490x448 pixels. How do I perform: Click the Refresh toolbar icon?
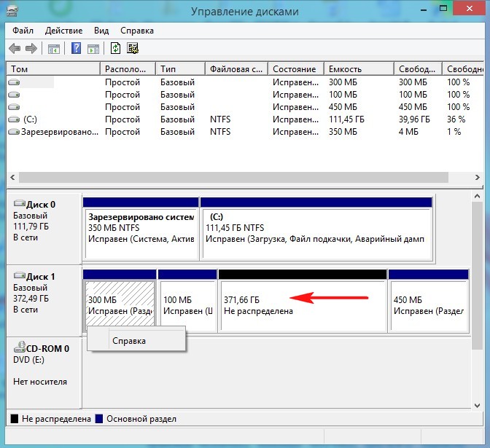[115, 49]
